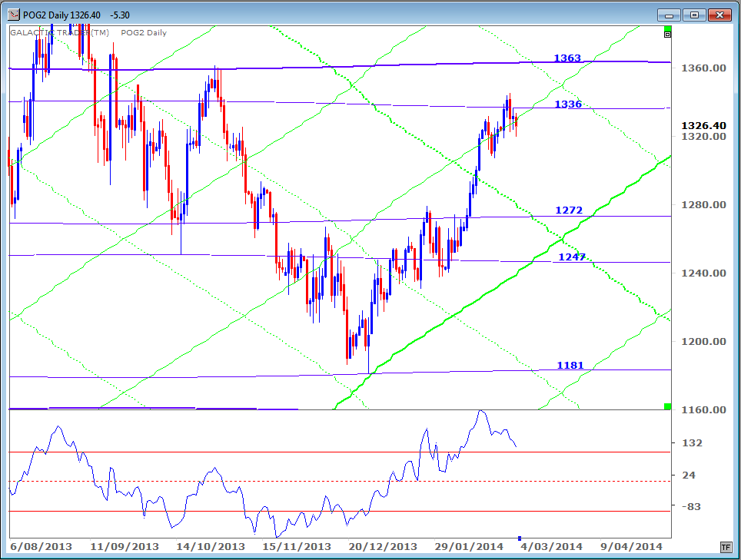Image resolution: width=741 pixels, height=560 pixels.
Task: Click the 1336 level label
Action: click(x=568, y=104)
